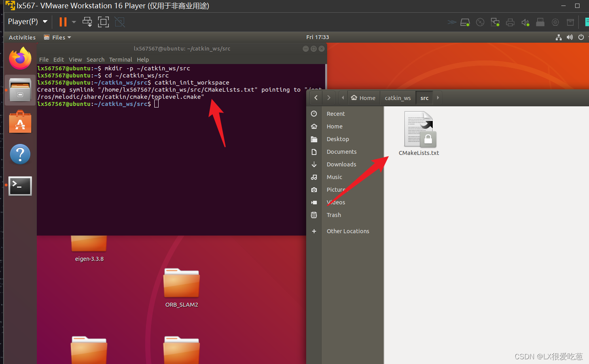The image size is (589, 364).
Task: Click the terminal command prompt cursor
Action: click(157, 104)
